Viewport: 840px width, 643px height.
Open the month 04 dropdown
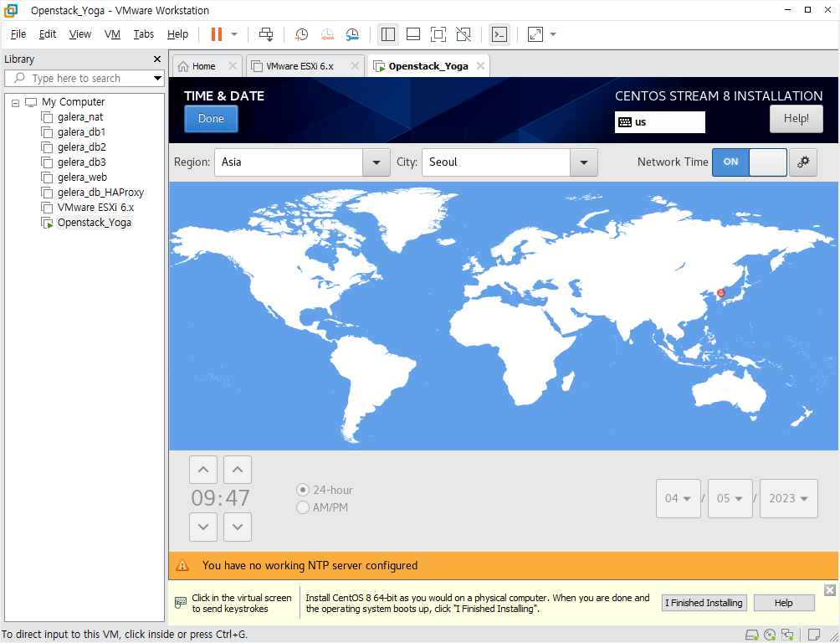(679, 498)
